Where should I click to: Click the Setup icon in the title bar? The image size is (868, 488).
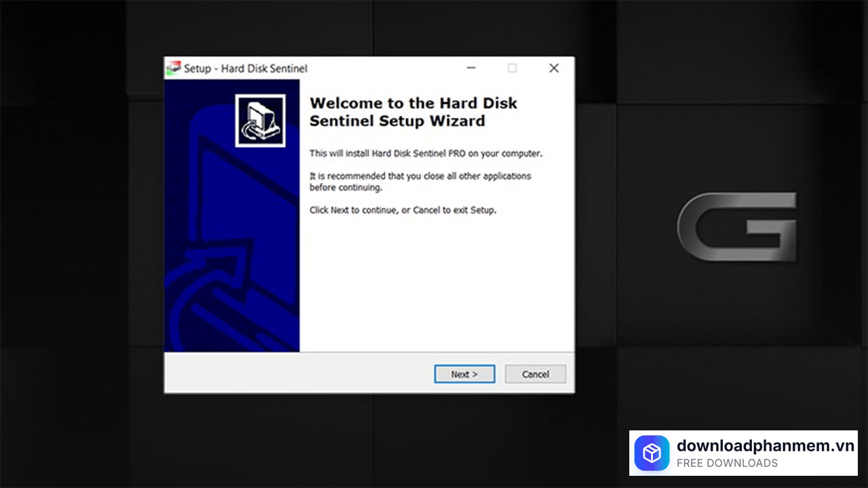click(174, 68)
